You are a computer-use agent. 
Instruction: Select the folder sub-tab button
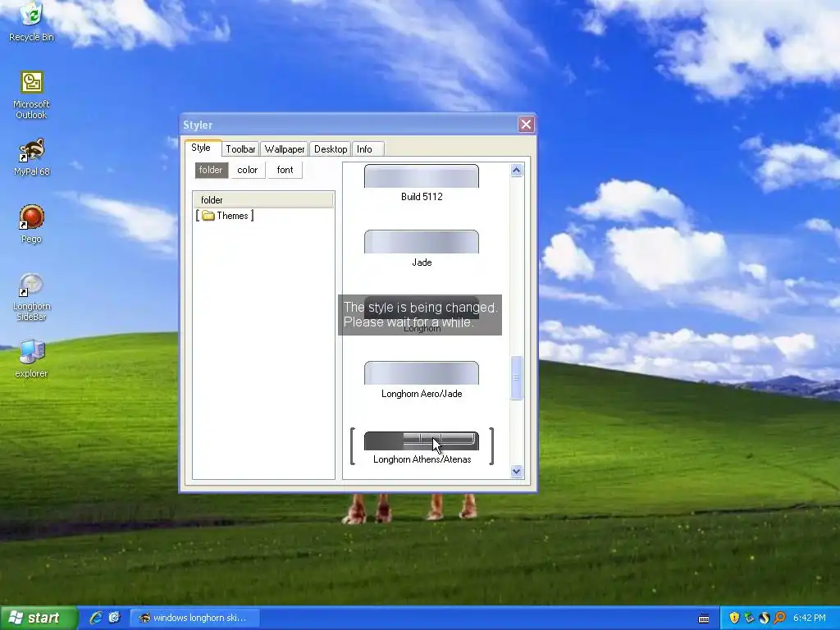tap(211, 170)
